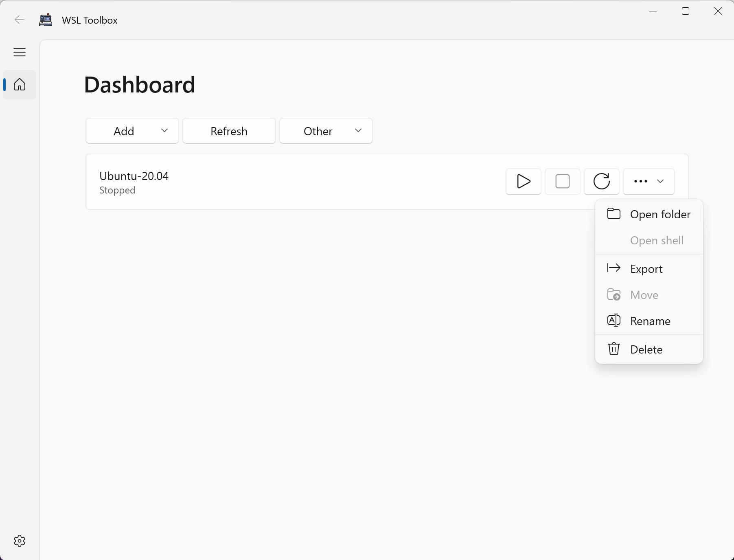Start the Ubuntu-20.04 distribution with play icon
This screenshot has width=734, height=560.
pos(523,182)
